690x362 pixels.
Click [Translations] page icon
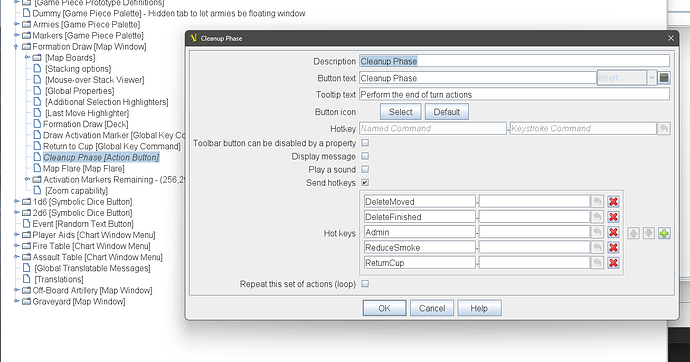pos(26,279)
